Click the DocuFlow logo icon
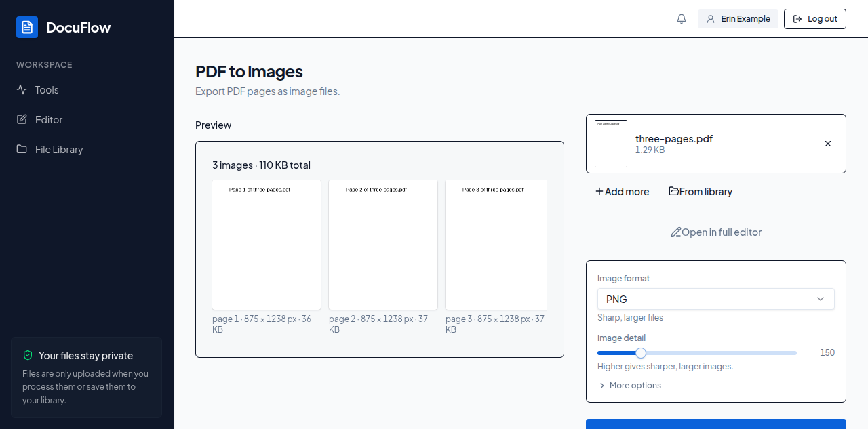The height and width of the screenshot is (429, 868). (27, 27)
